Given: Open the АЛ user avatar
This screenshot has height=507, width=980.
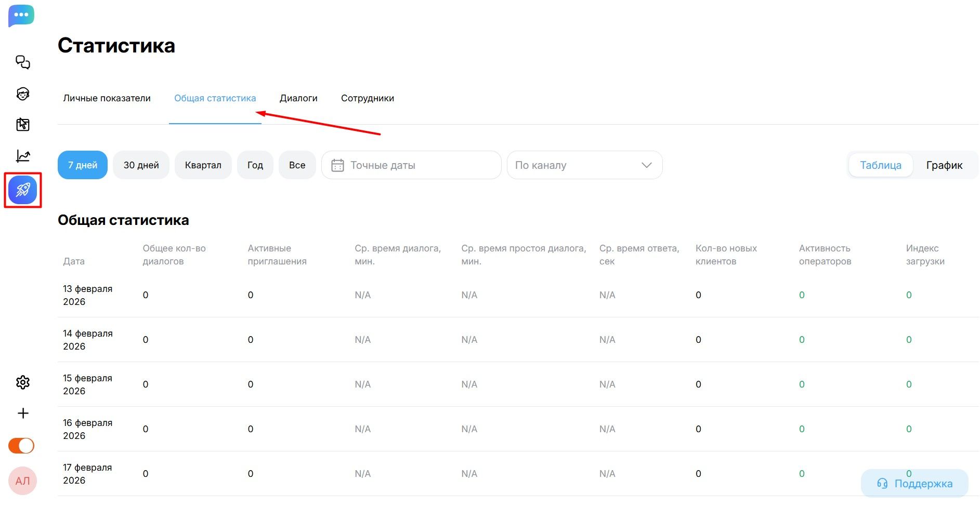Looking at the screenshot, I should tap(22, 481).
